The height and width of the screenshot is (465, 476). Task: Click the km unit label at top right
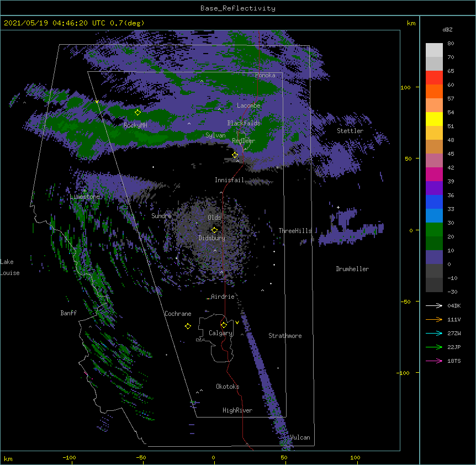tap(411, 23)
